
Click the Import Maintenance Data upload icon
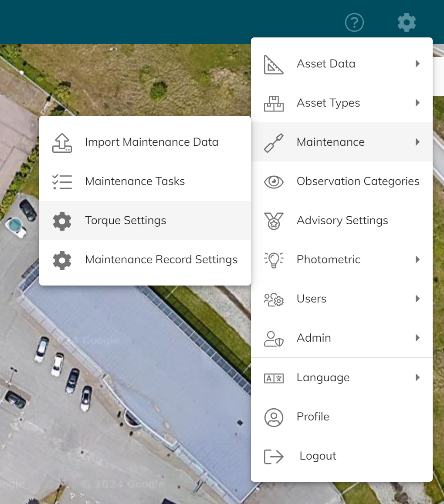coord(62,142)
